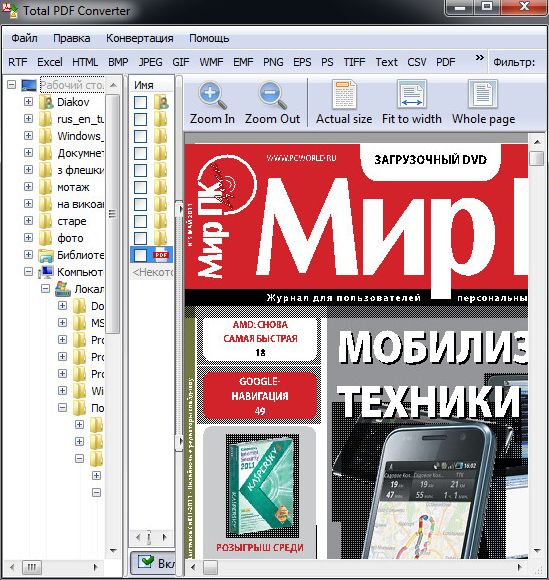The image size is (549, 580).
Task: Expand the Do folder node
Action: coord(63,306)
